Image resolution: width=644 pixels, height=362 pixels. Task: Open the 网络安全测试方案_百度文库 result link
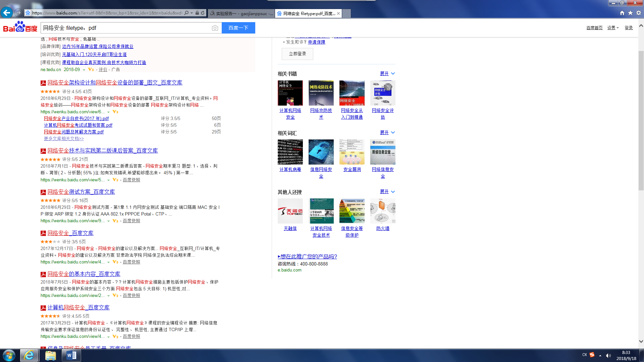(81, 192)
